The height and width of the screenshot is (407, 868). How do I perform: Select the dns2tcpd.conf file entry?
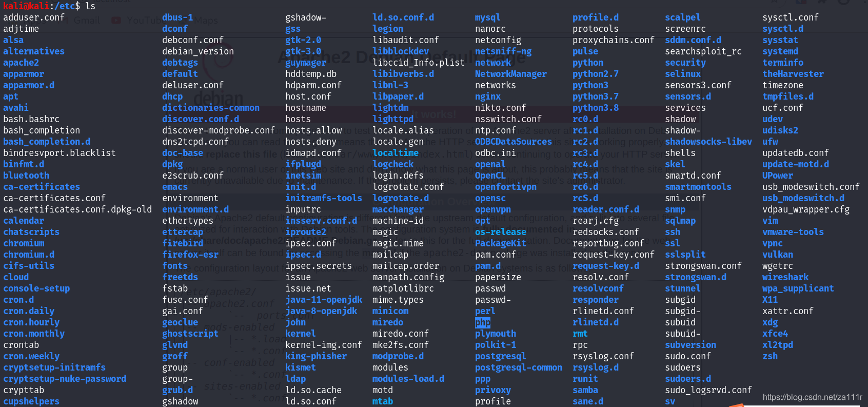(195, 142)
